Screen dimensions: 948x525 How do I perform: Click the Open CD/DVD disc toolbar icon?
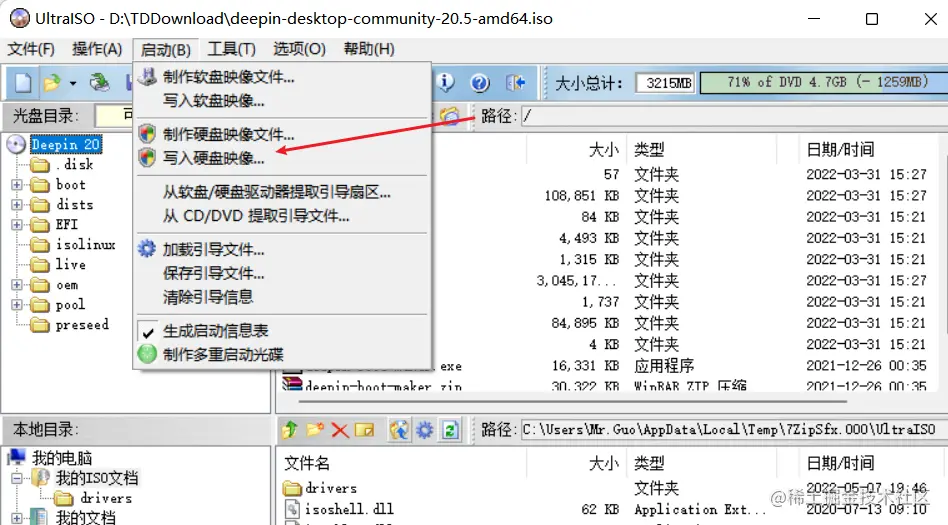click(x=99, y=82)
